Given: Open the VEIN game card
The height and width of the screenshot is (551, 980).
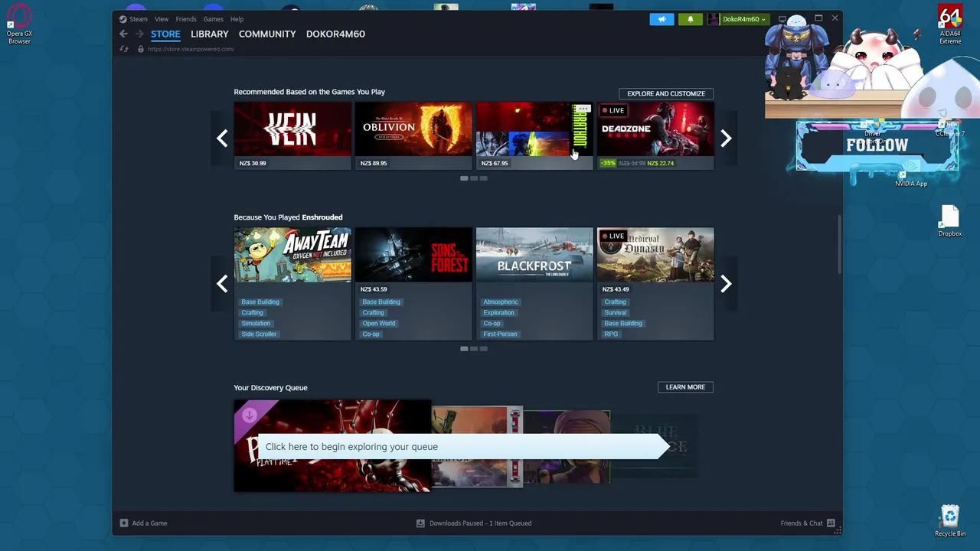Looking at the screenshot, I should pyautogui.click(x=292, y=135).
